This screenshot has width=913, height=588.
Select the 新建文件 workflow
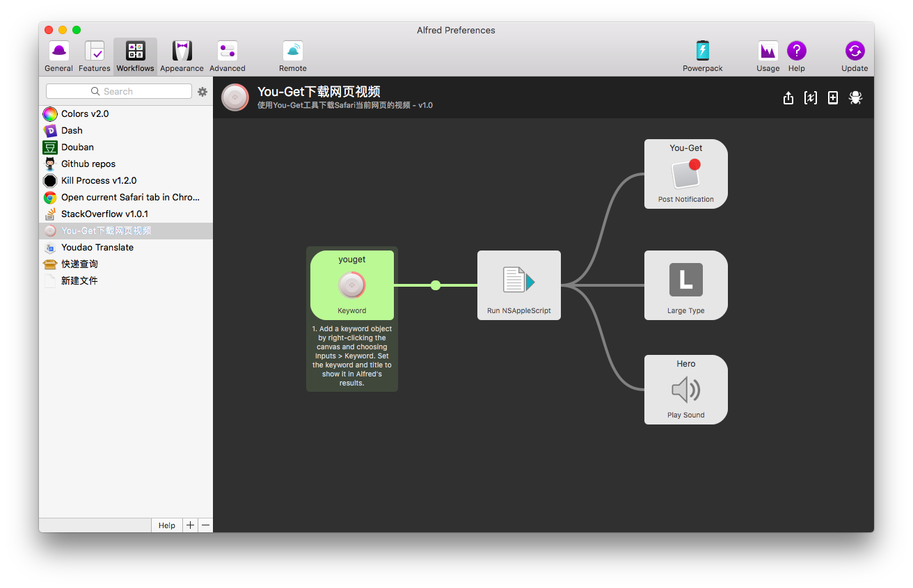pos(126,281)
